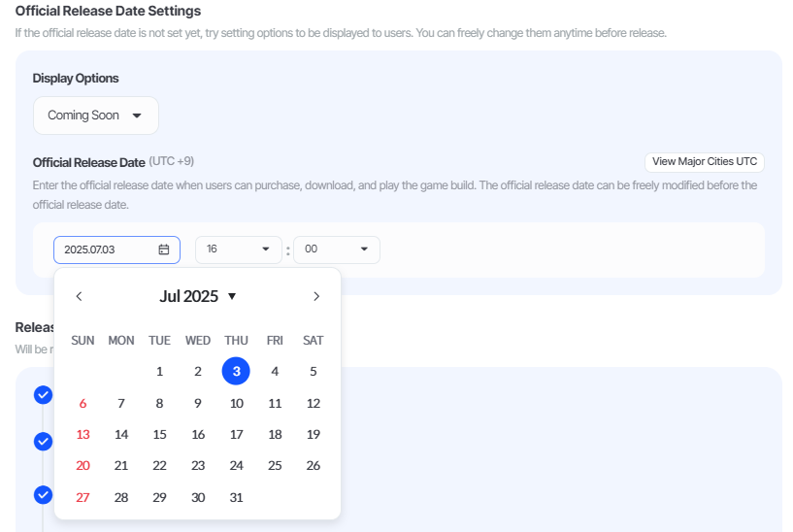
Task: Select July 7 in calendar
Action: (121, 404)
